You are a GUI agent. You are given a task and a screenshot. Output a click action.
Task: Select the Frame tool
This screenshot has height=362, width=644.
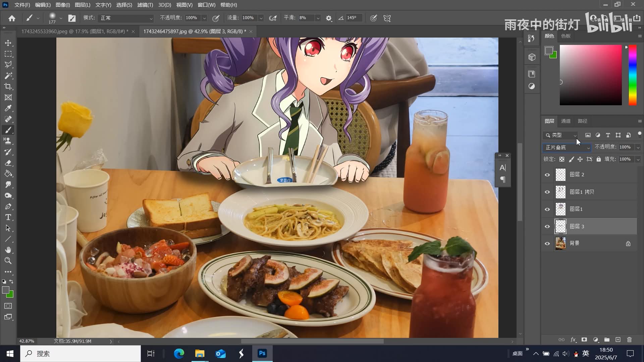coord(8,98)
